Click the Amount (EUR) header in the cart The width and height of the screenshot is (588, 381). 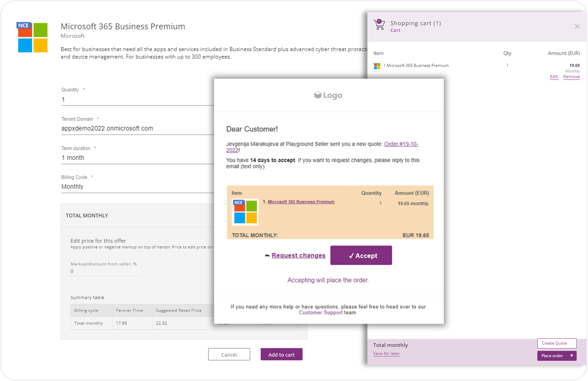[x=564, y=53]
